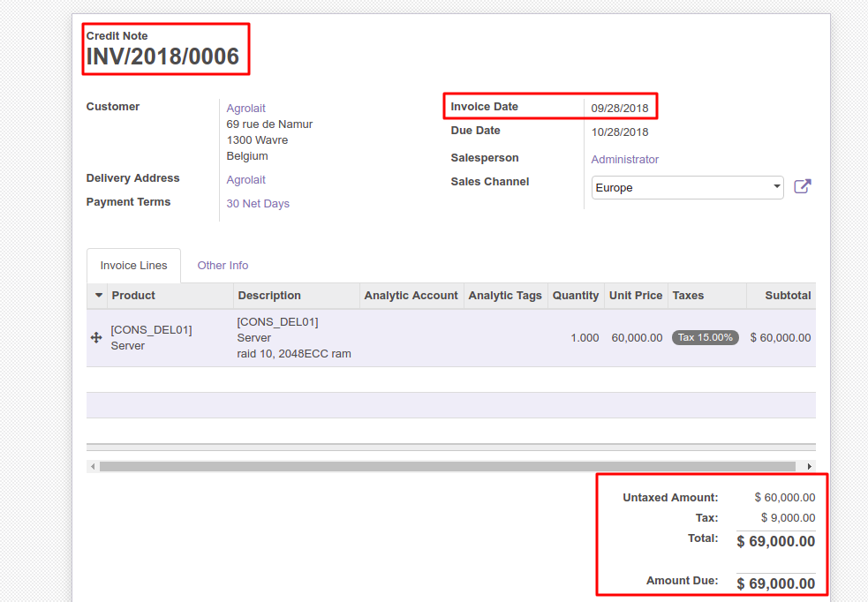Click the Invoice Date field showing 09/28/2018
The height and width of the screenshot is (602, 868).
(x=621, y=108)
